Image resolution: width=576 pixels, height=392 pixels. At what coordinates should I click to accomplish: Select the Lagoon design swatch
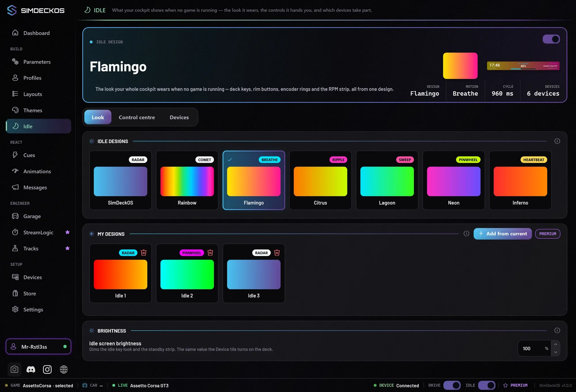click(387, 181)
